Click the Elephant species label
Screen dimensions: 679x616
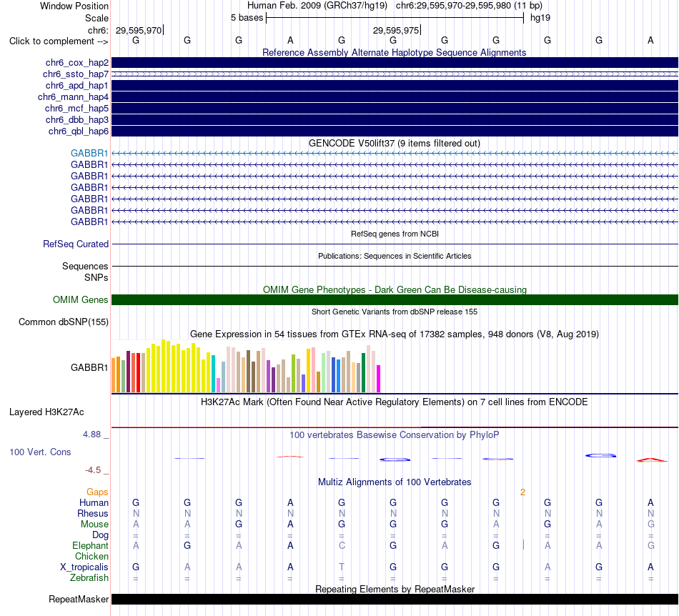[91, 545]
